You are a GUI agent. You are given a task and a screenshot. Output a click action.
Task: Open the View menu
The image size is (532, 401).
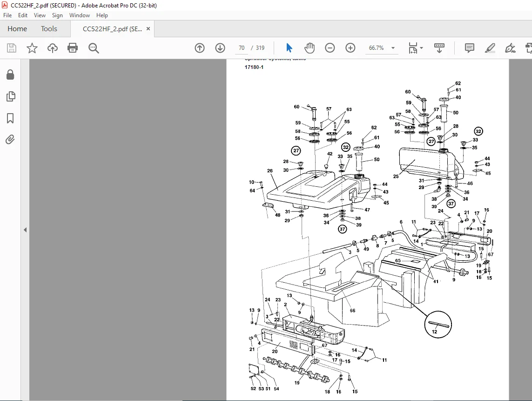tap(40, 15)
